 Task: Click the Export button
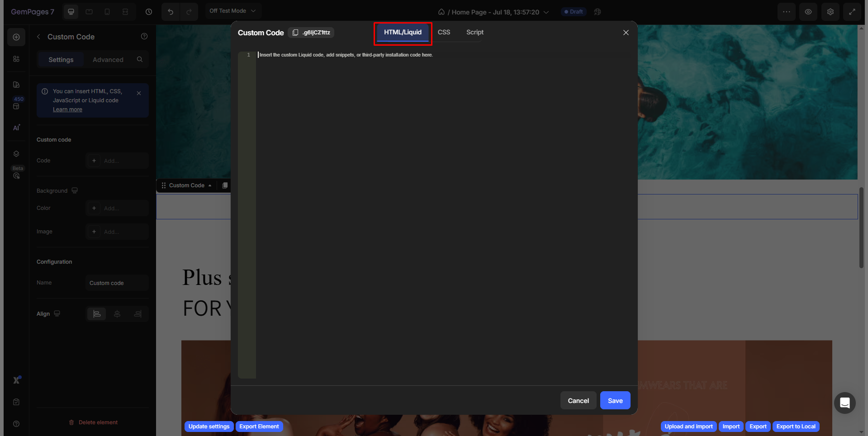coord(758,427)
